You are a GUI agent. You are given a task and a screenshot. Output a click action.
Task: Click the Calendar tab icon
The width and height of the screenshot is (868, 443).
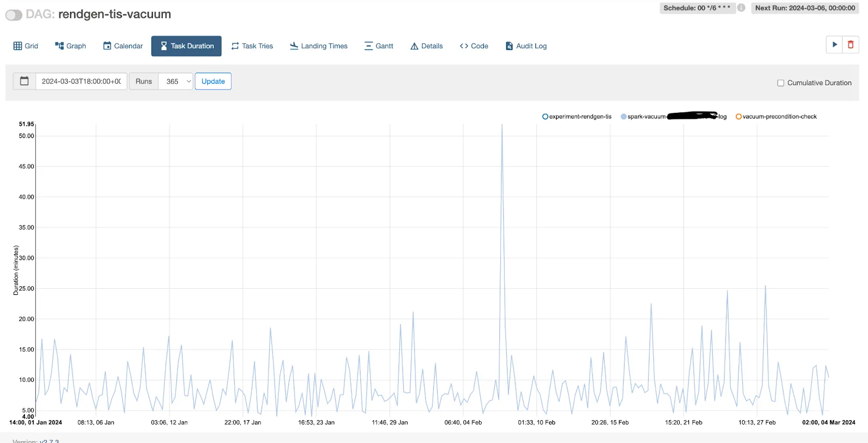(x=107, y=46)
